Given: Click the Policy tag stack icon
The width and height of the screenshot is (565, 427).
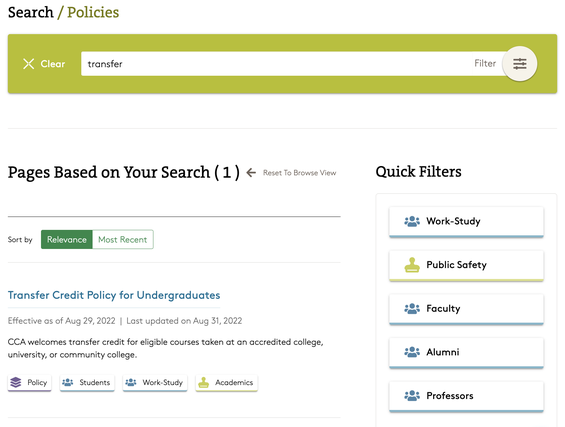Looking at the screenshot, I should point(16,382).
